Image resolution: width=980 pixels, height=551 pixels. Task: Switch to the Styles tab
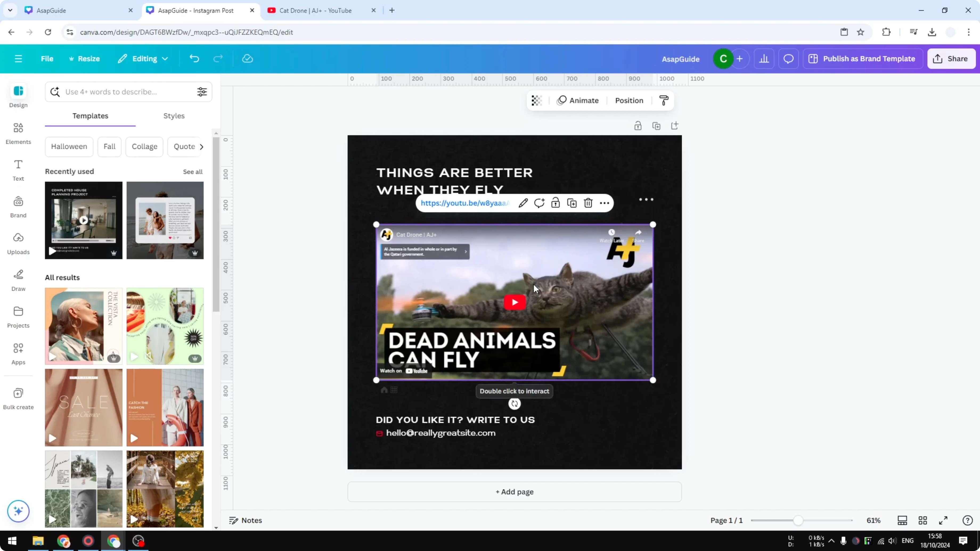(x=173, y=116)
